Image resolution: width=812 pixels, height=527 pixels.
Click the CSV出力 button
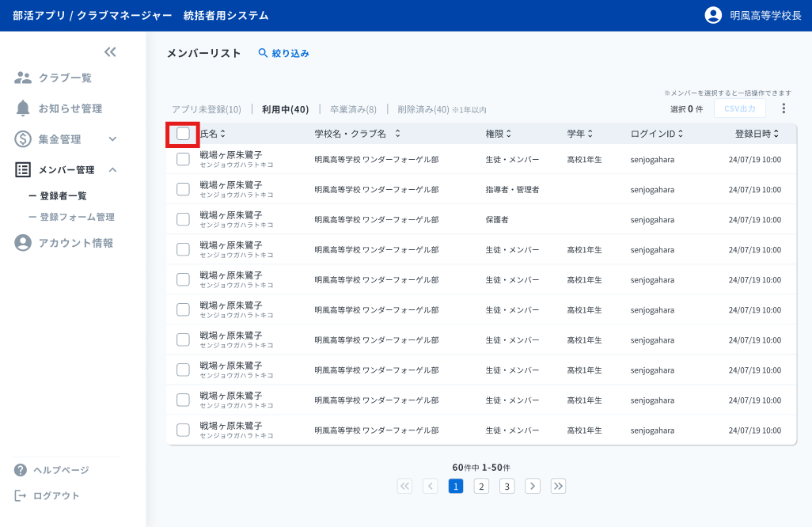click(x=739, y=108)
